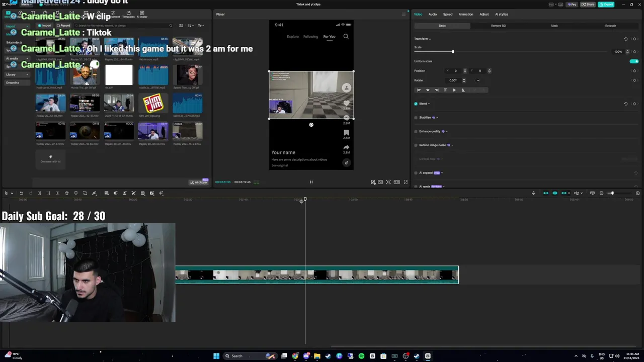Open the Windows Start menu
This screenshot has width=644, height=362.
pos(216,356)
